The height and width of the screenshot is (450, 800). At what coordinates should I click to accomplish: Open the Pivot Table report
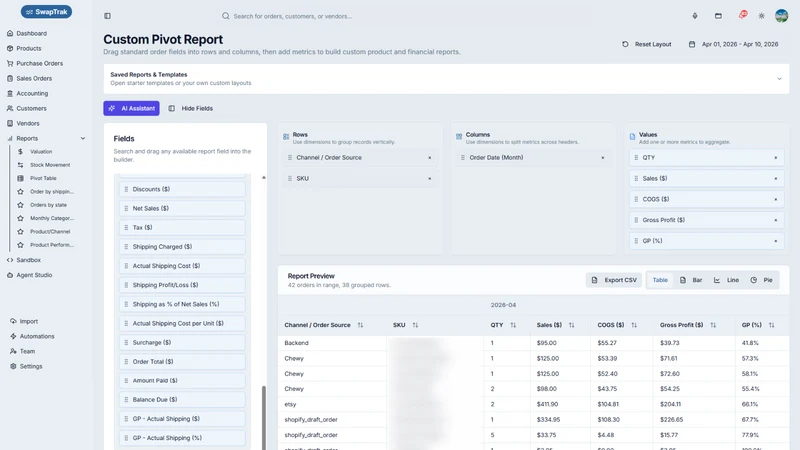pos(43,178)
